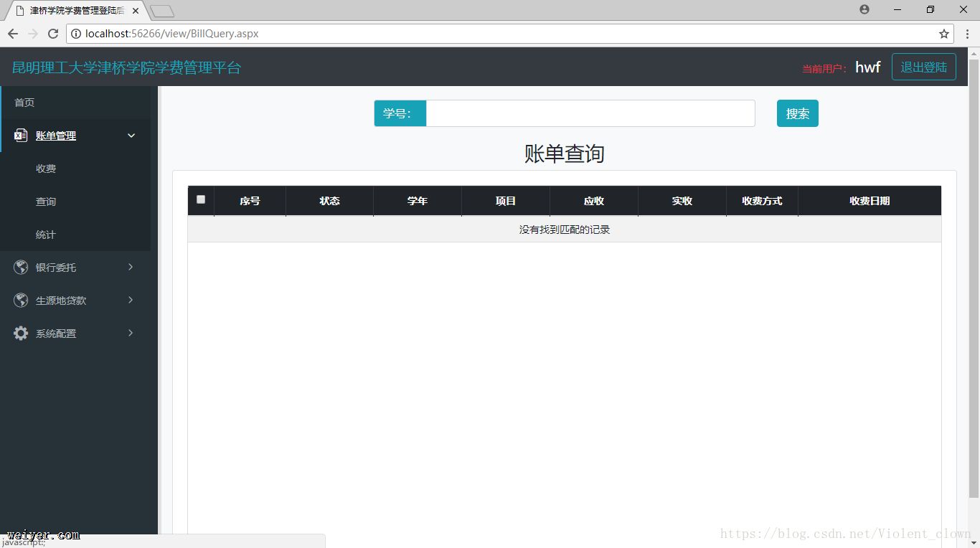Click the 退出登陆 button
This screenshot has width=980, height=548.
[924, 67]
